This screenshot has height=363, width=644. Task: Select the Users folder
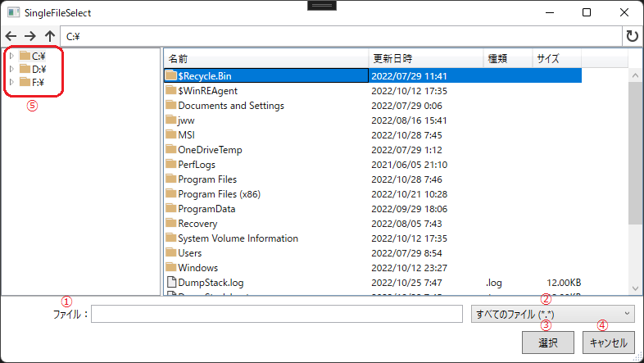pos(190,253)
